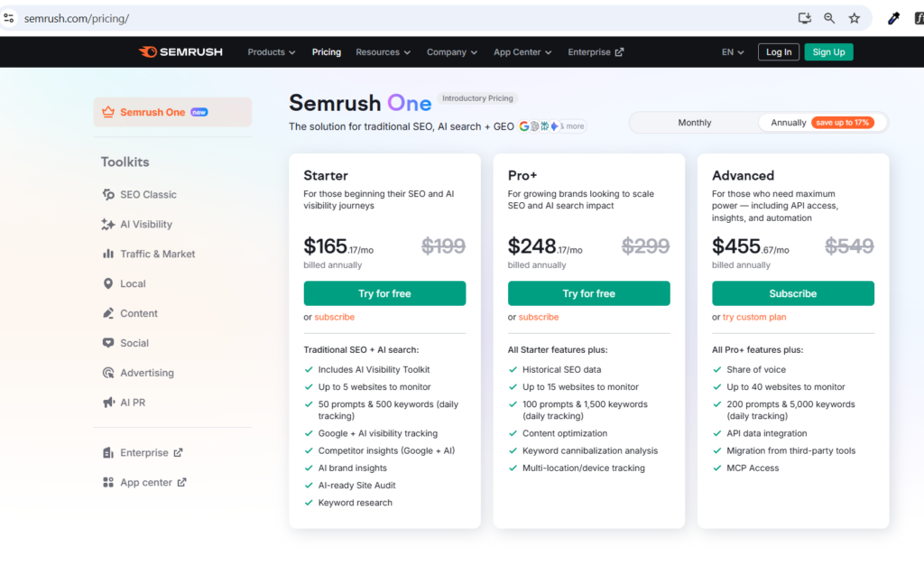The width and height of the screenshot is (924, 575).
Task: Click the browser address bar
Action: click(x=361, y=16)
